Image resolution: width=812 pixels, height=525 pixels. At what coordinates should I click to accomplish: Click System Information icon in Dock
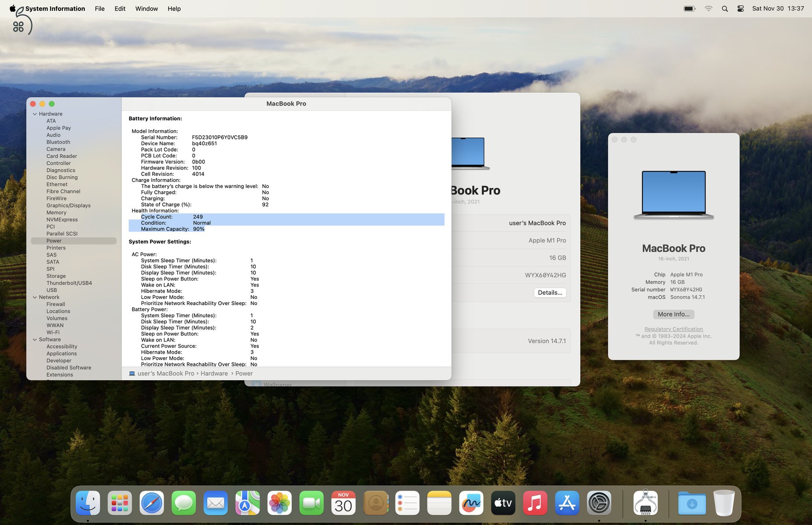tap(646, 503)
